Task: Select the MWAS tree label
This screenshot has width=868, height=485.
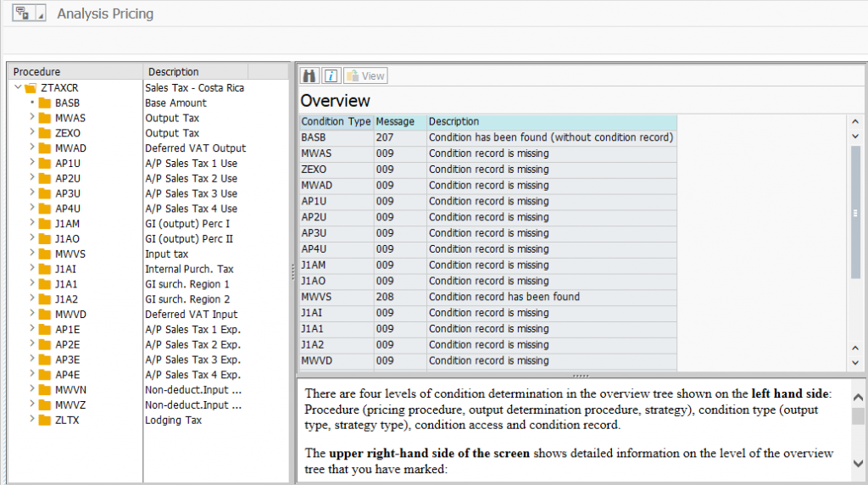Action: [x=70, y=118]
